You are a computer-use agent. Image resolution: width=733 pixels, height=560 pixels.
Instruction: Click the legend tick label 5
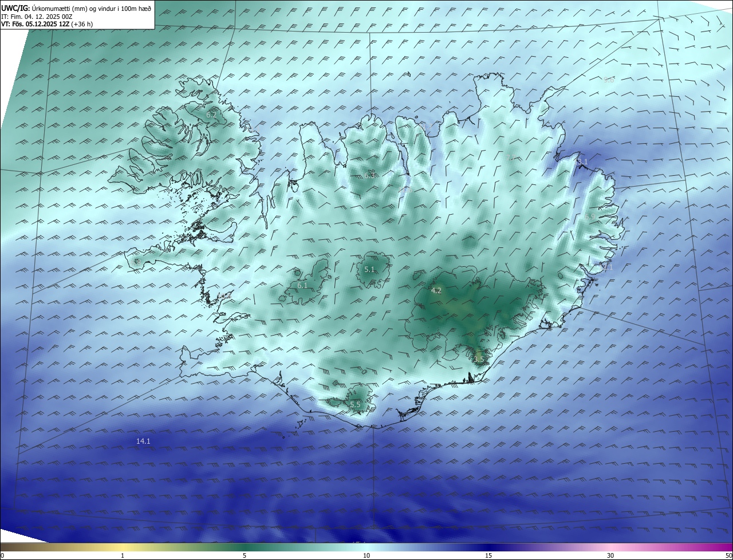[x=245, y=555]
